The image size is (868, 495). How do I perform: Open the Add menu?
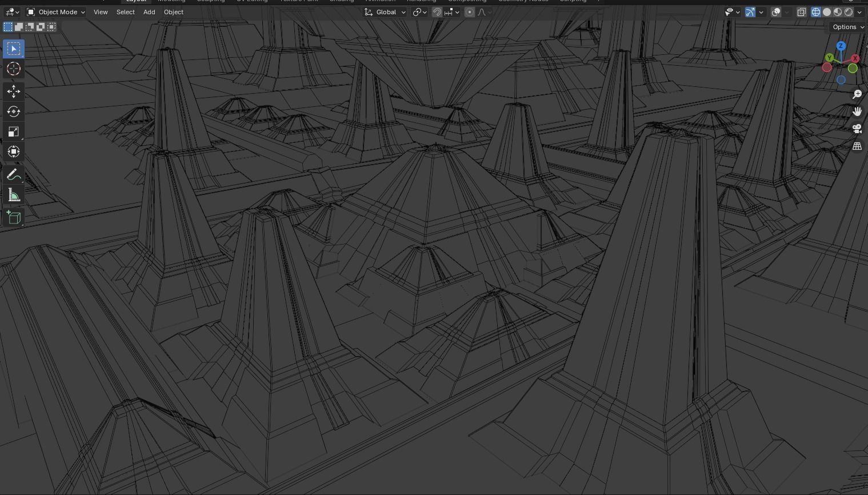[149, 12]
